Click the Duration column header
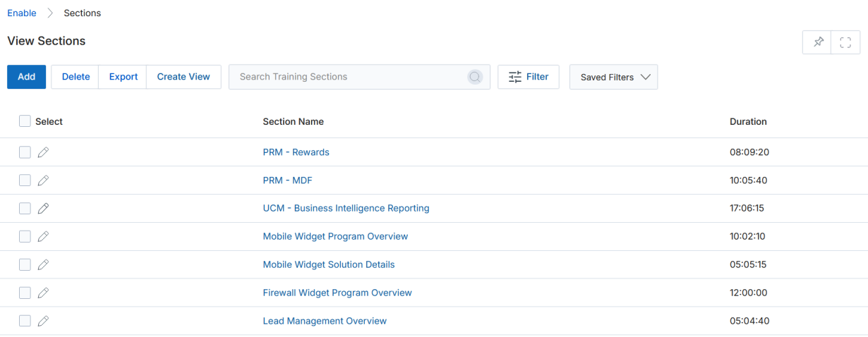The height and width of the screenshot is (337, 868). tap(748, 122)
